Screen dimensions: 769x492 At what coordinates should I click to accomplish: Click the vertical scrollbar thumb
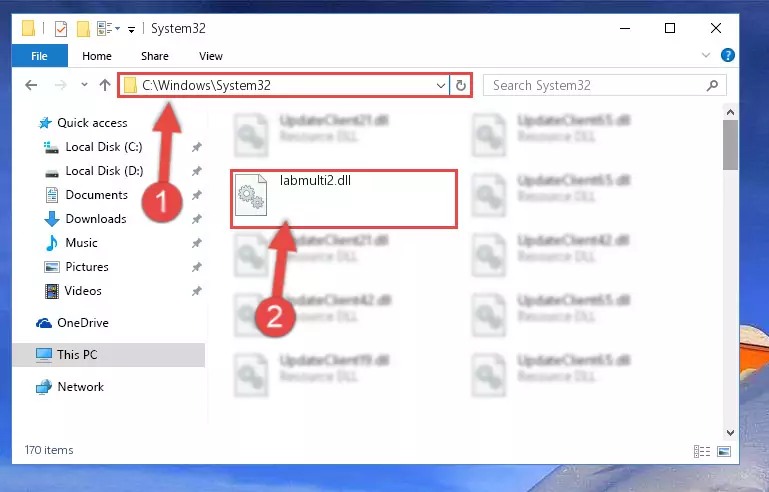point(730,145)
